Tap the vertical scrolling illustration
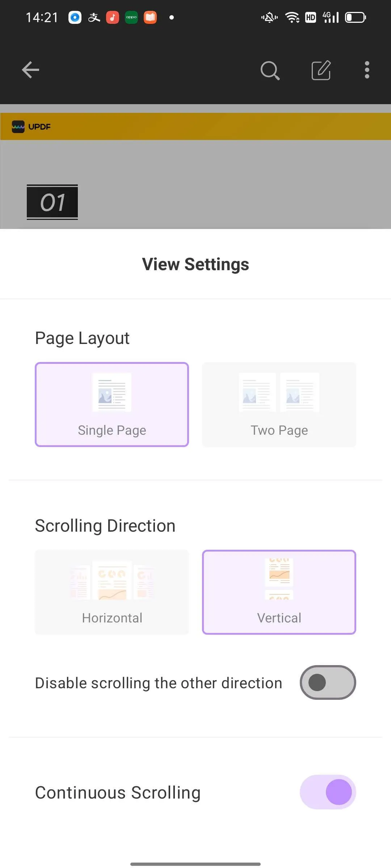Viewport: 391px width, 868px height. pos(279,579)
